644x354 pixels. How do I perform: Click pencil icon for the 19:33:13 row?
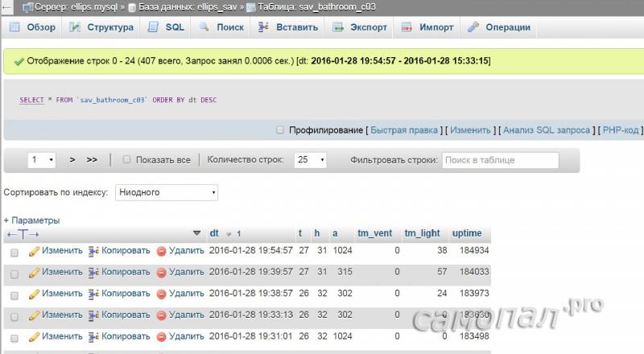pos(34,315)
